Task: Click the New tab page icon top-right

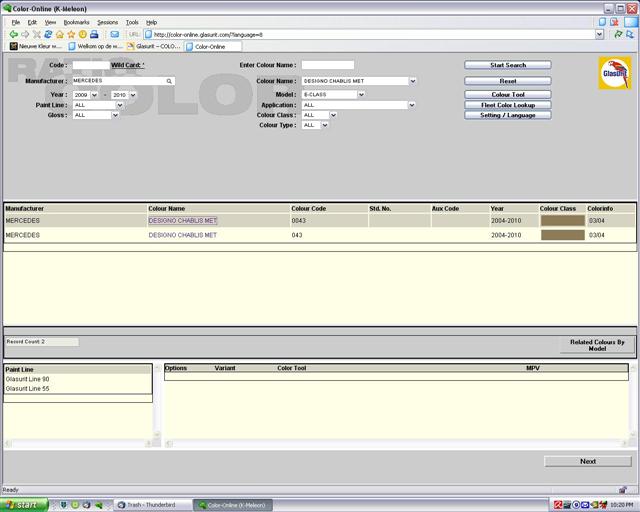Action: [x=602, y=22]
